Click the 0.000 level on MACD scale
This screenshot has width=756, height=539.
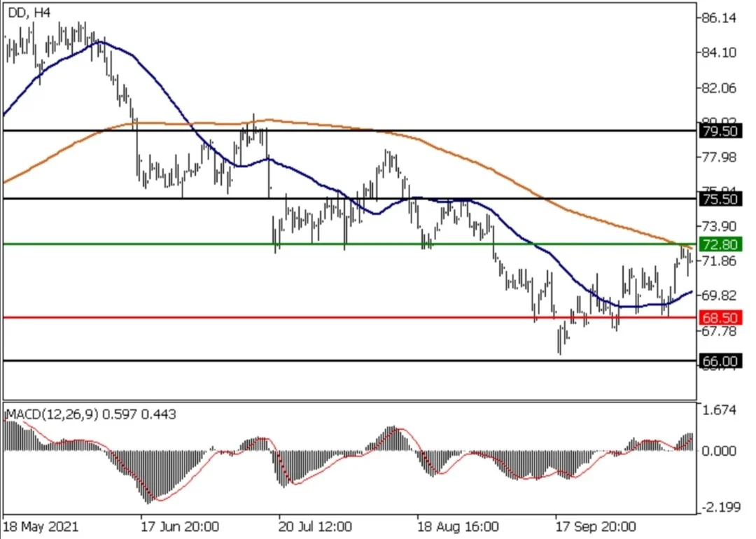[720, 451]
